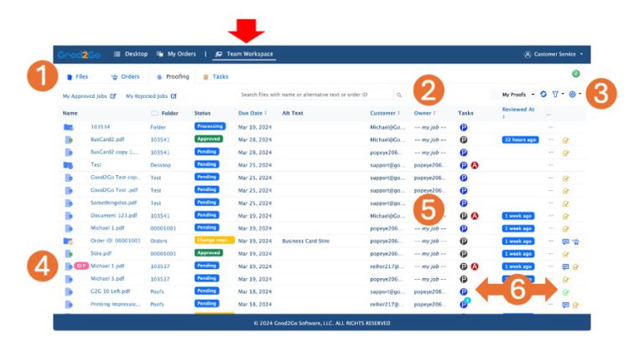Click the Business Card Stire alt text
644x362 pixels.
pos(305,241)
